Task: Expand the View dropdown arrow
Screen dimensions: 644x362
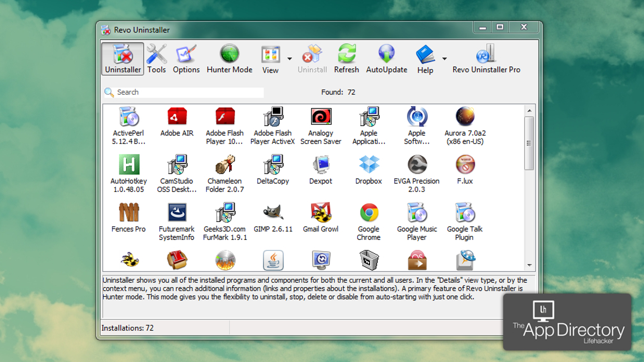Action: 289,59
